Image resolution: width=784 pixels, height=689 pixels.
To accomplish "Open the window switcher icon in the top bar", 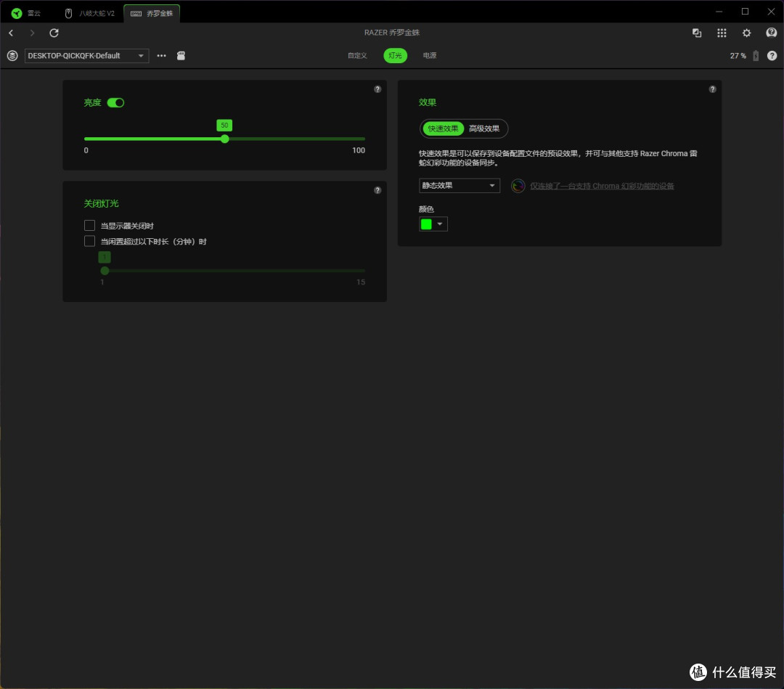I will [x=696, y=33].
